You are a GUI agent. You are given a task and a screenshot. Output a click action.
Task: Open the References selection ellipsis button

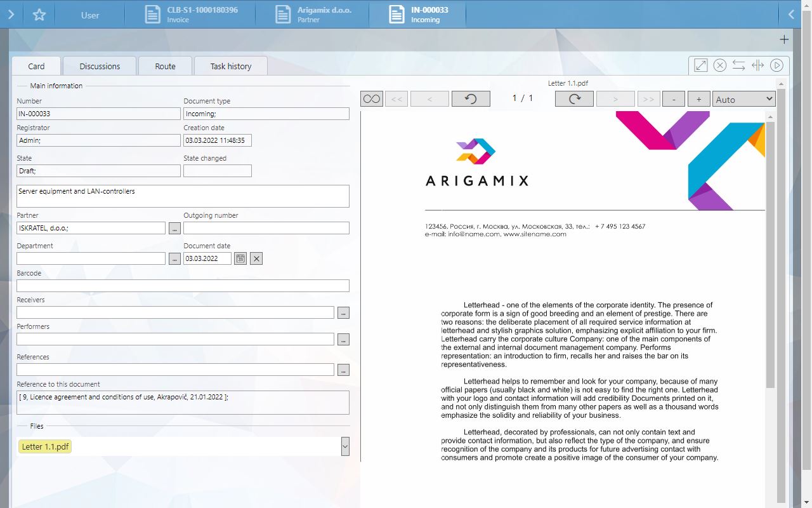pyautogui.click(x=343, y=370)
